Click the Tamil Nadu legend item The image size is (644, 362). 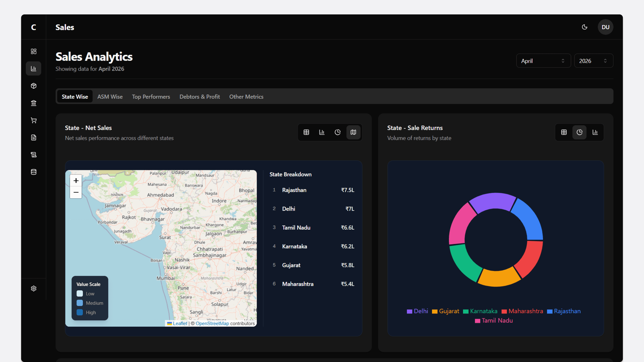pyautogui.click(x=494, y=321)
